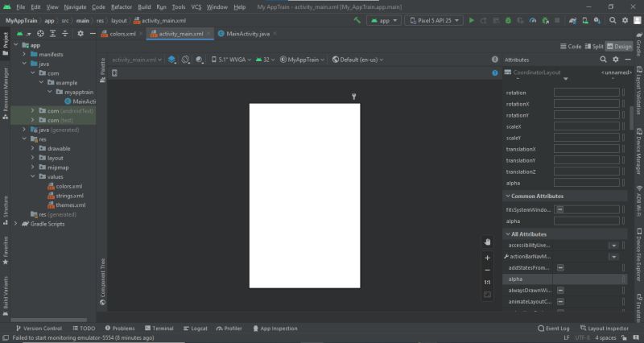Open the App Inspection tool window
This screenshot has height=343, width=644.
275,329
